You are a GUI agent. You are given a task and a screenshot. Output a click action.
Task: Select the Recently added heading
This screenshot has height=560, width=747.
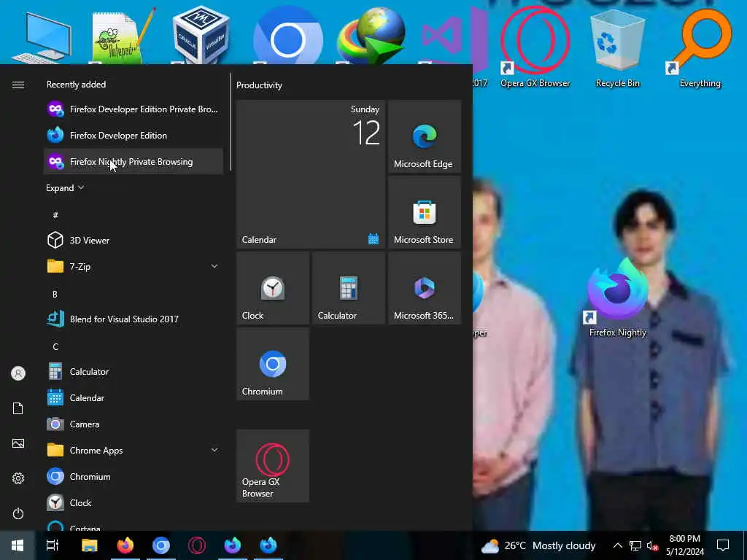pyautogui.click(x=76, y=85)
